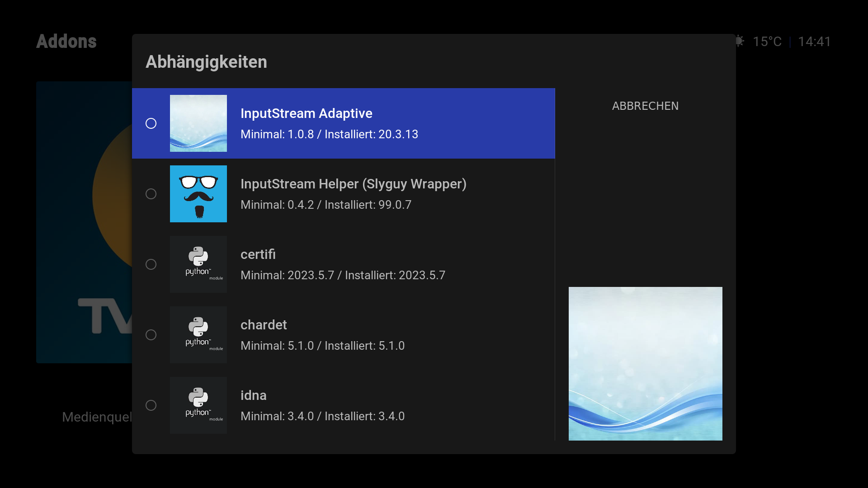Click version text Minimal: 5.1.0
Screen dimensions: 868x488
[x=277, y=346]
